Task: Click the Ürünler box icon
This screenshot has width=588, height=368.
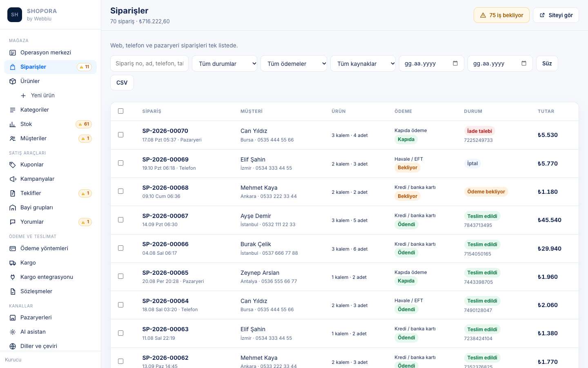Action: point(13,81)
